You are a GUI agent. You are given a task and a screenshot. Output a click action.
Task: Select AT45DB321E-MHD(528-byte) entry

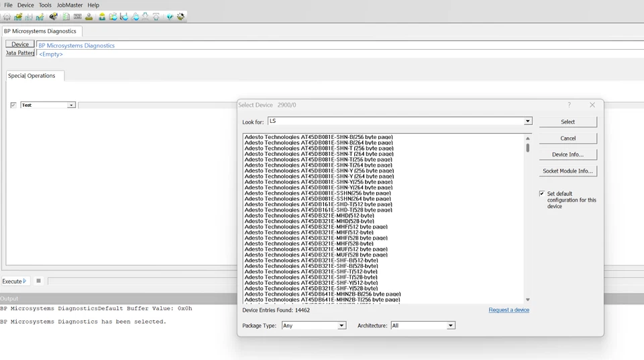(309, 221)
